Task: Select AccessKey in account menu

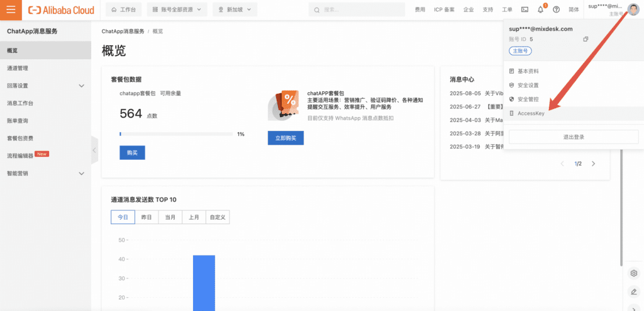Action: pyautogui.click(x=531, y=113)
